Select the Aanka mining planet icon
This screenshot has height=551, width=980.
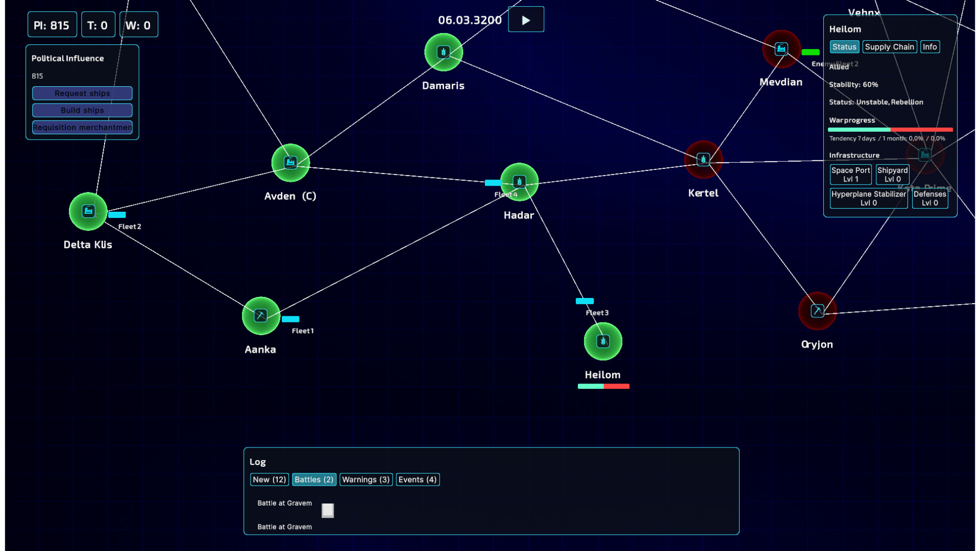[261, 316]
